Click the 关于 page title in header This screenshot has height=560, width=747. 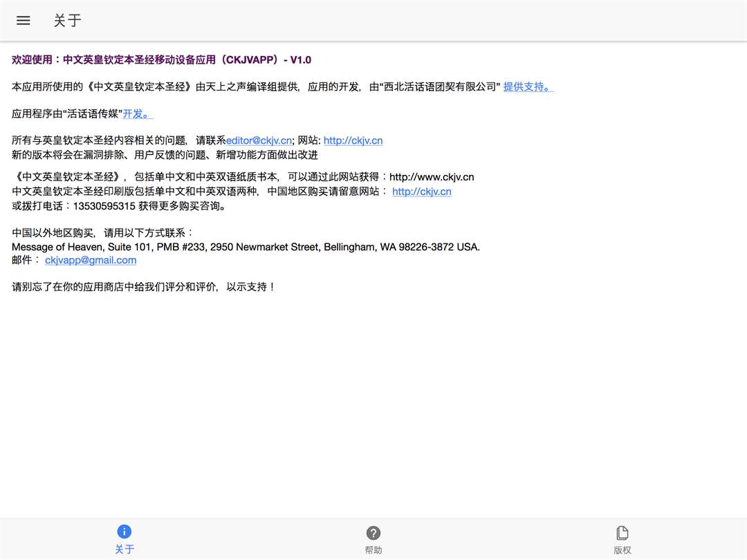pyautogui.click(x=68, y=21)
